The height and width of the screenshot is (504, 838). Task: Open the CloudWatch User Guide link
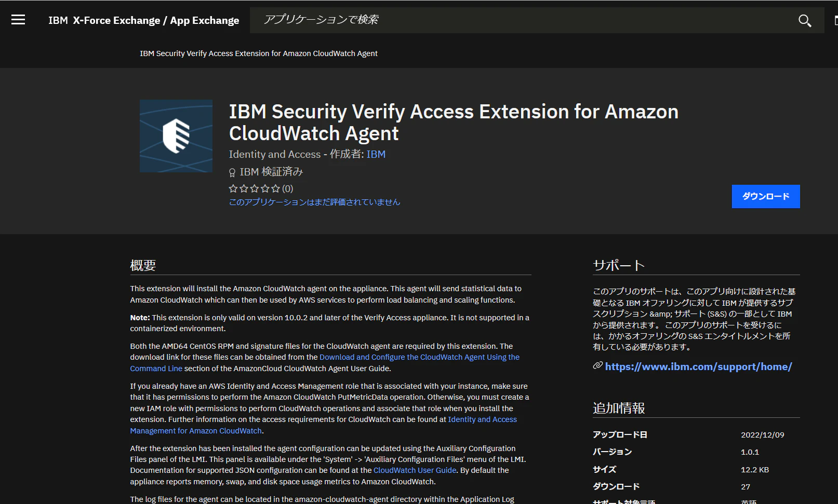415,470
